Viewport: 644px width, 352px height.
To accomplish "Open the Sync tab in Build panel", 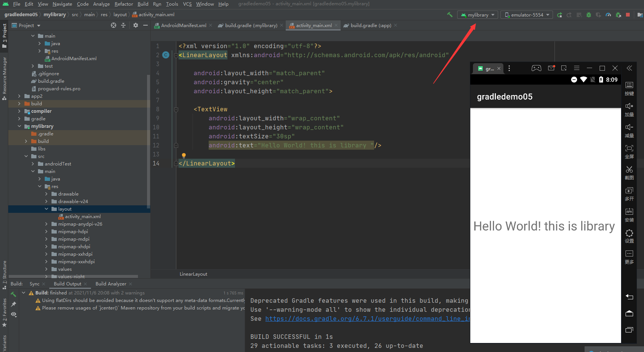I will (x=35, y=284).
